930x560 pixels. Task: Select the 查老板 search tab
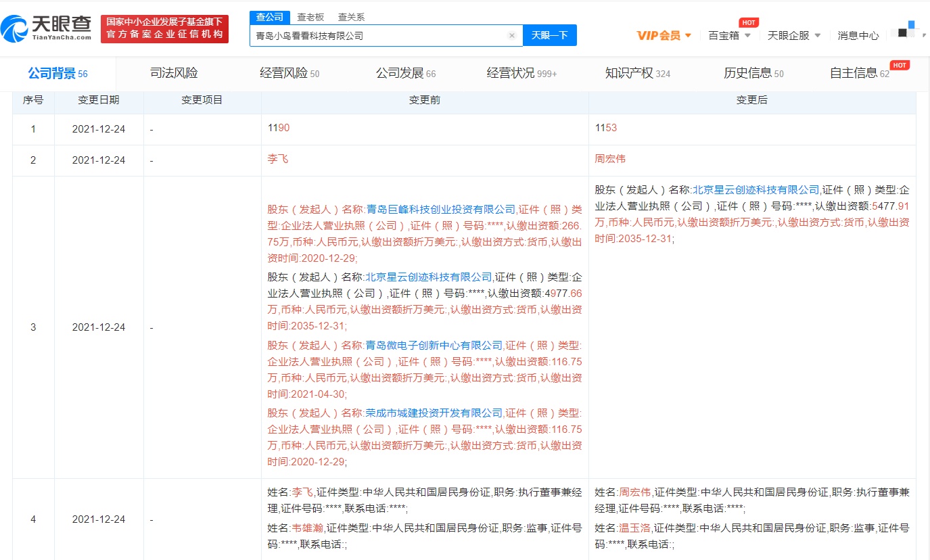[310, 18]
